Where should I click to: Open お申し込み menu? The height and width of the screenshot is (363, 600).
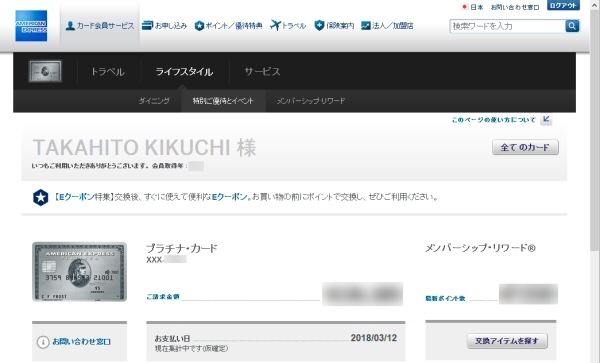164,26
